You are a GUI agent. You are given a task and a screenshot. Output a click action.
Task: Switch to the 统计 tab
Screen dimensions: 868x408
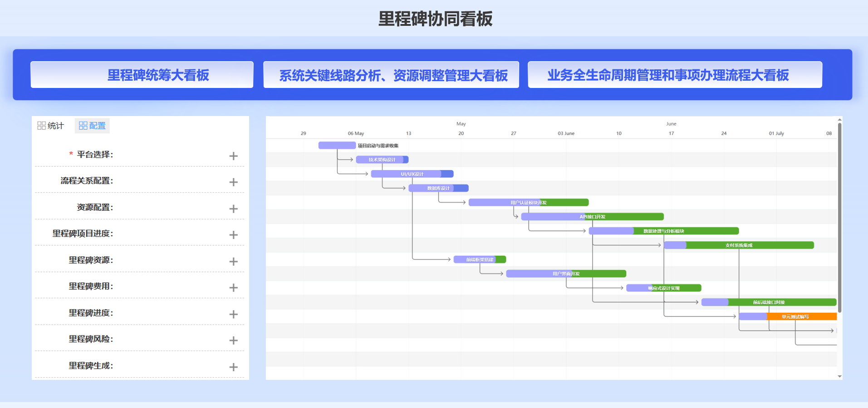pos(51,126)
